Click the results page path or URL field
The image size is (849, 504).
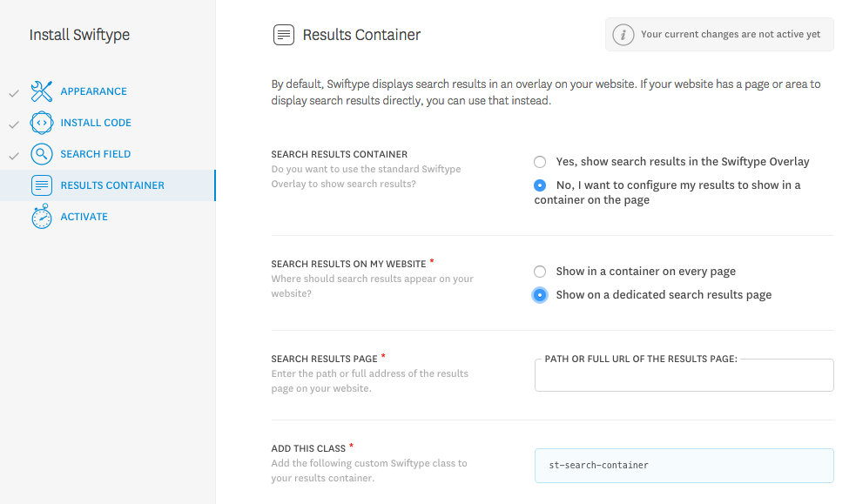pyautogui.click(x=684, y=377)
